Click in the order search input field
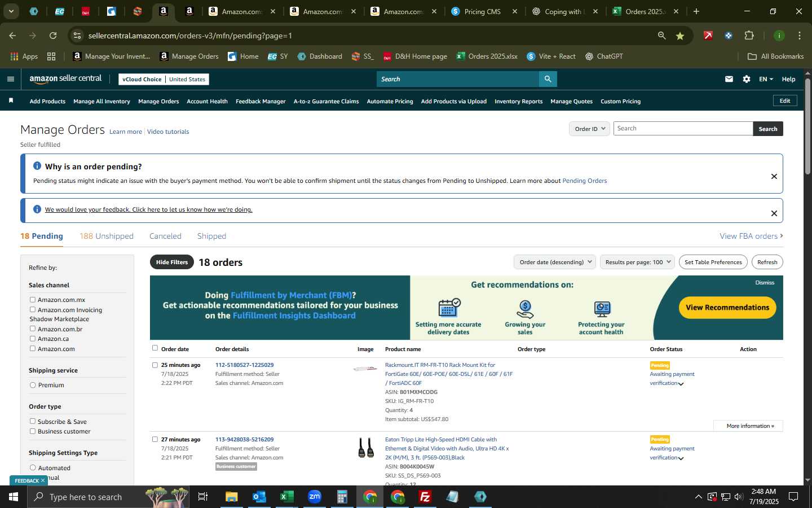 tap(683, 129)
